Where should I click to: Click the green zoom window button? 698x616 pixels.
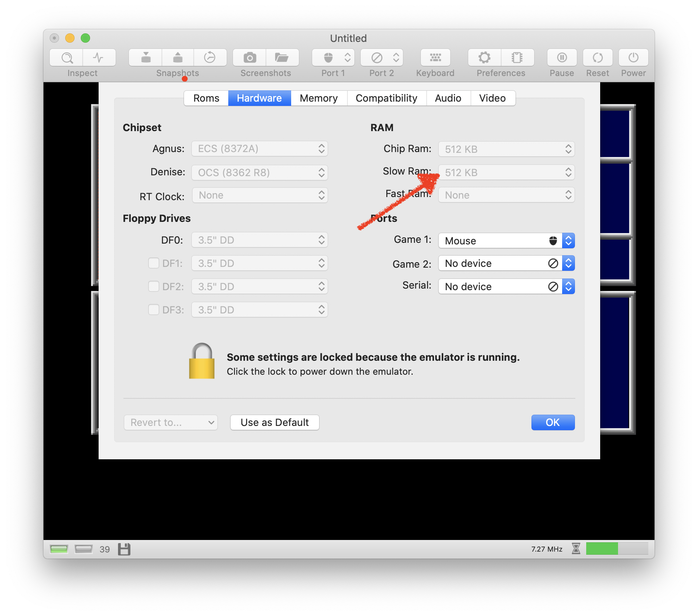[85, 38]
